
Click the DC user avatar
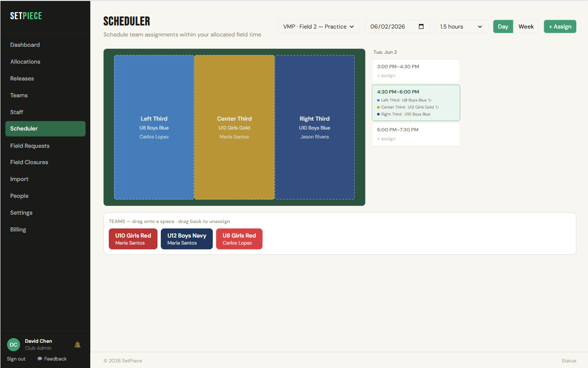coord(14,345)
